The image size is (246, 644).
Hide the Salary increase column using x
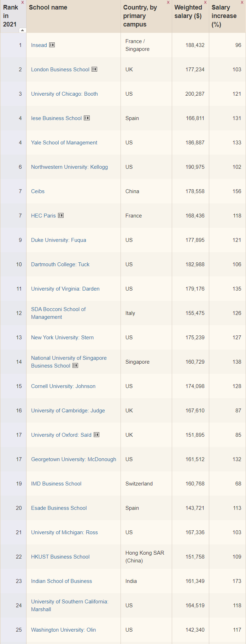pyautogui.click(x=242, y=2)
